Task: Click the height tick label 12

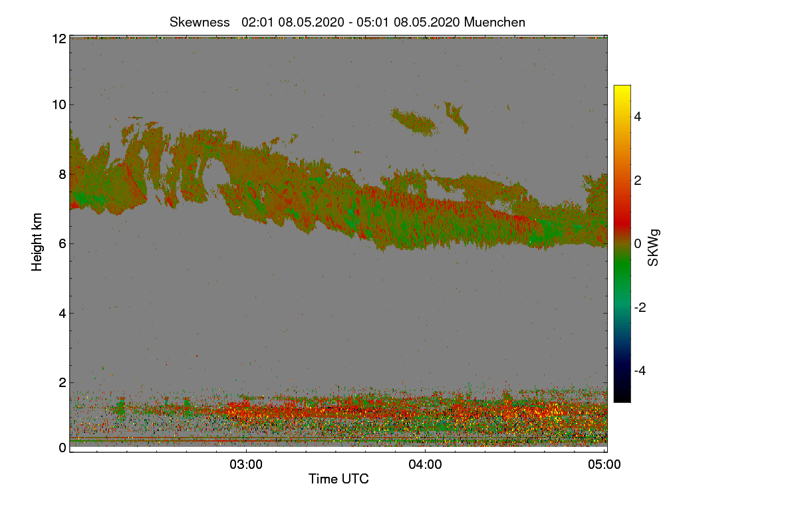Action: (x=59, y=39)
